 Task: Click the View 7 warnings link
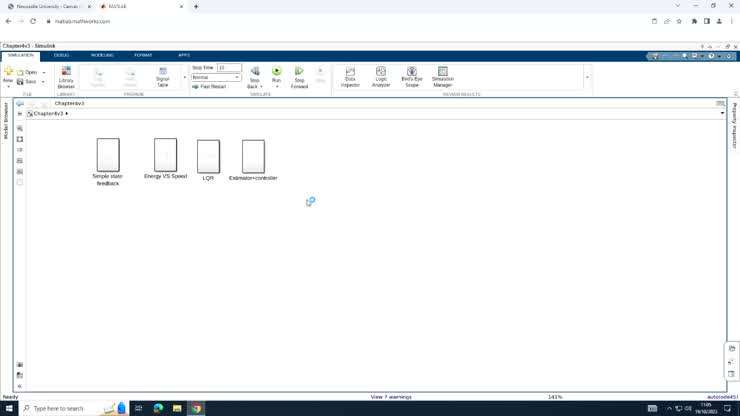click(391, 397)
